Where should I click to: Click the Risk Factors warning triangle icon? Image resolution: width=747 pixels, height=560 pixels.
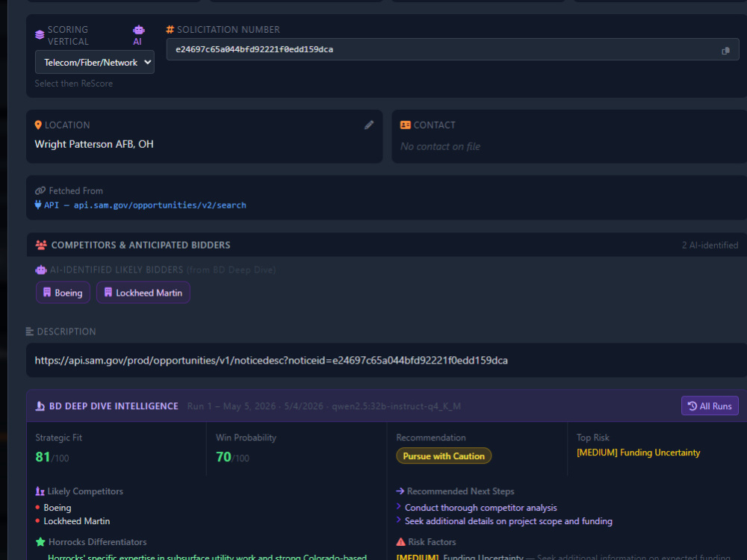pos(400,542)
